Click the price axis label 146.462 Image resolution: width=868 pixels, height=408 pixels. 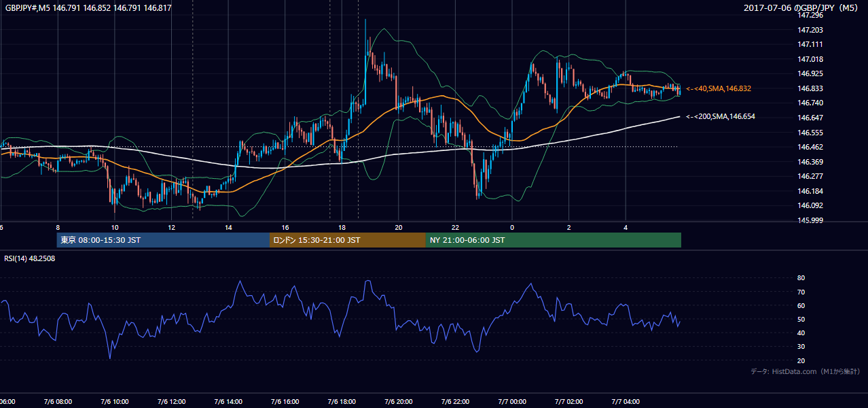811,147
